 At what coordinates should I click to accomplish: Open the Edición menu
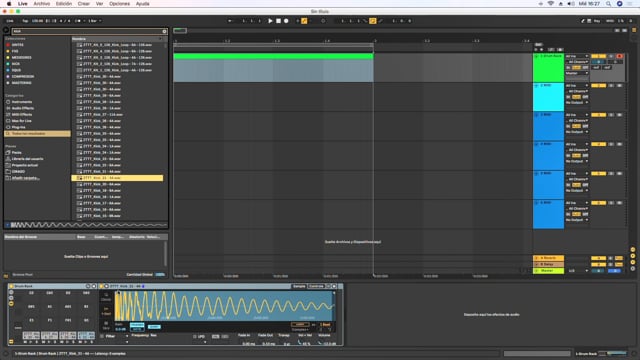click(x=64, y=4)
